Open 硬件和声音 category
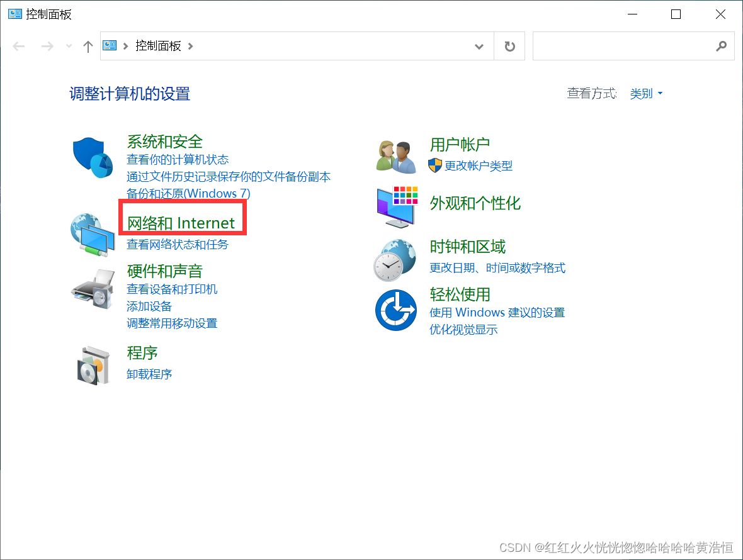743x560 pixels. click(164, 271)
